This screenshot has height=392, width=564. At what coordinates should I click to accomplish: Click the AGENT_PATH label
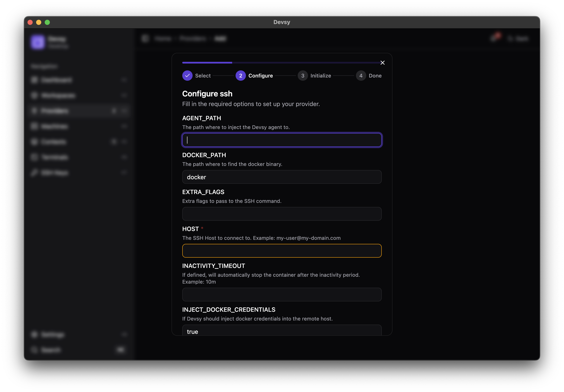pyautogui.click(x=202, y=118)
